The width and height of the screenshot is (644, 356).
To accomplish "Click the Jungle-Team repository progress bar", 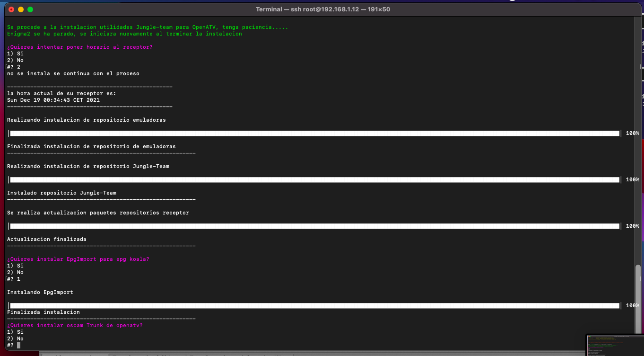I will [x=314, y=180].
